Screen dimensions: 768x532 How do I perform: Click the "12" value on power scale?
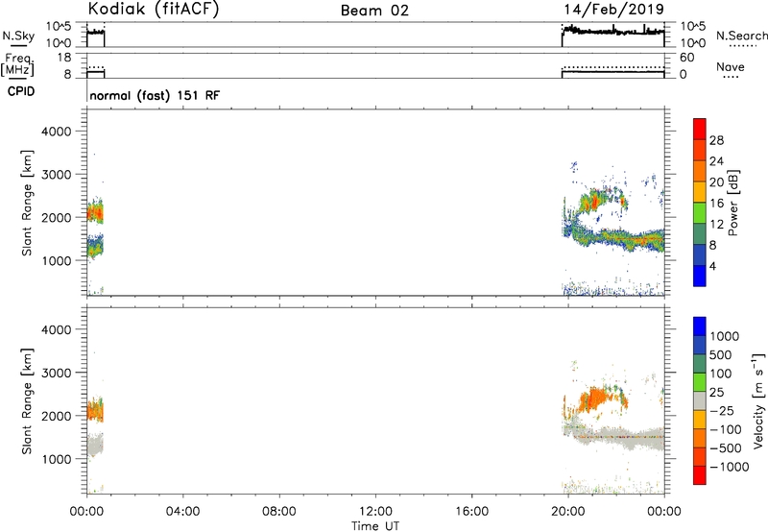point(716,225)
